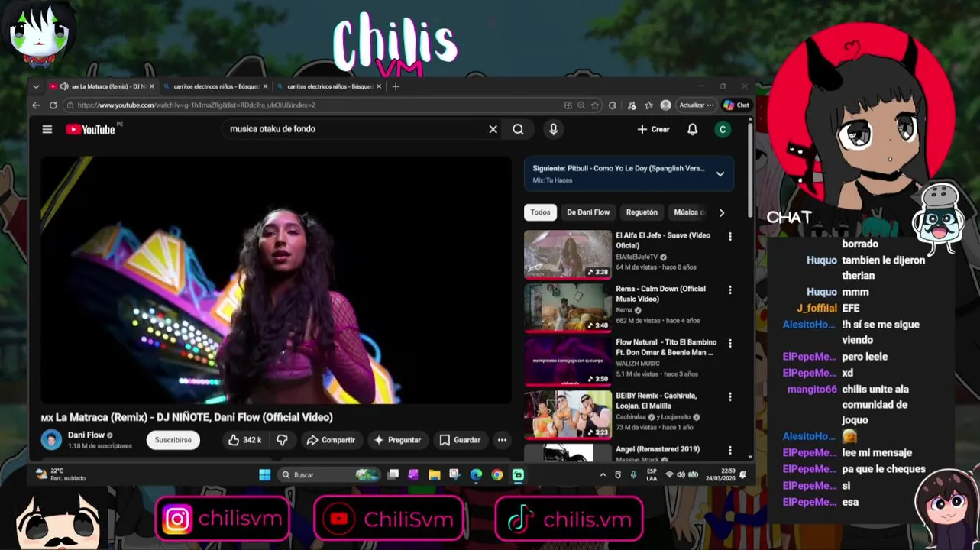Play Rema Calm Down thumbnail
The height and width of the screenshot is (550, 980).
tap(568, 307)
